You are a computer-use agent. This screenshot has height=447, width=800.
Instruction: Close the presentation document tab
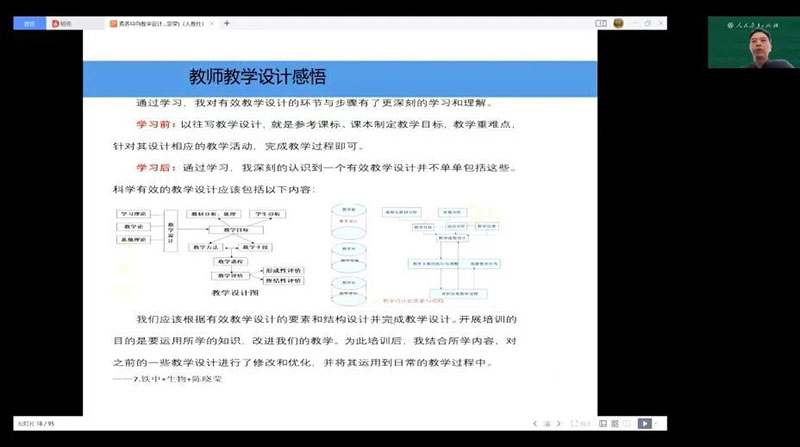(212, 23)
